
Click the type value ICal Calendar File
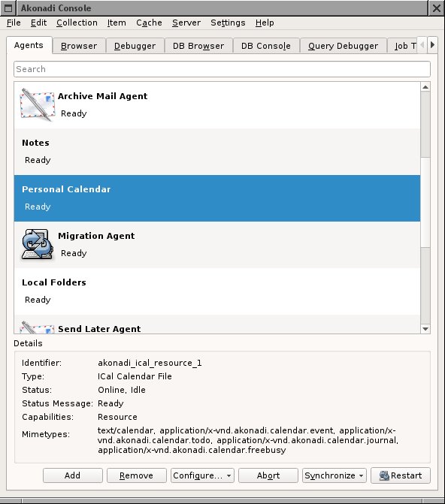coord(135,376)
